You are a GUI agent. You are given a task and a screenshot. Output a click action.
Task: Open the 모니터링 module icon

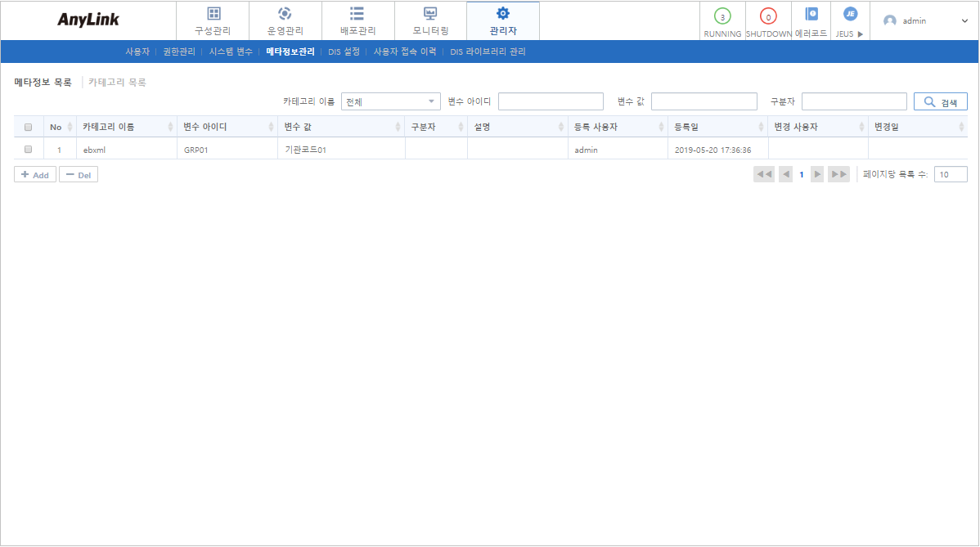point(429,20)
